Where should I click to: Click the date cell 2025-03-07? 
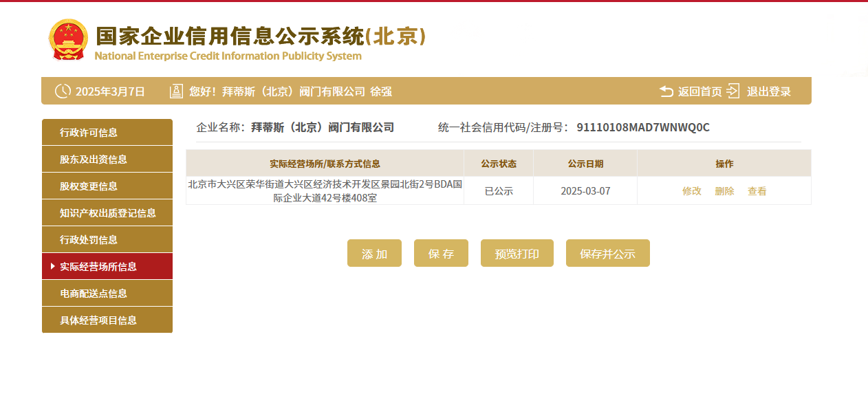585,191
